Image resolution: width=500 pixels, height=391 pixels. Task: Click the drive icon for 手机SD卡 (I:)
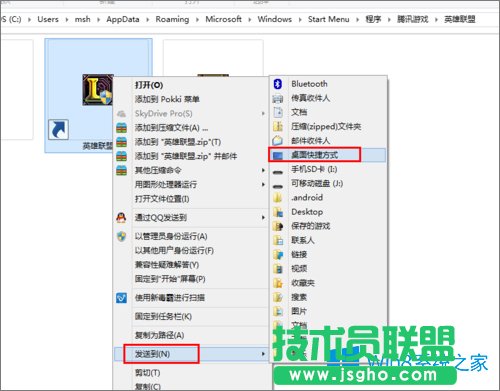(x=278, y=172)
